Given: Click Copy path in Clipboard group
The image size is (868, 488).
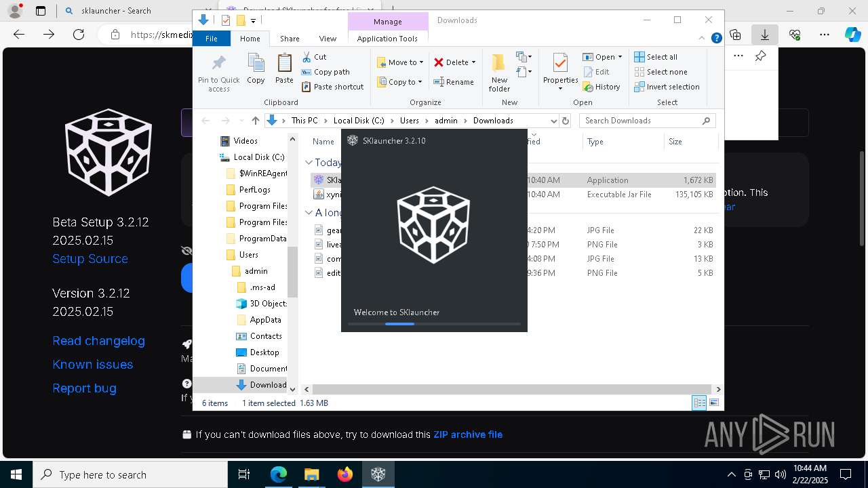Looking at the screenshot, I should point(326,72).
